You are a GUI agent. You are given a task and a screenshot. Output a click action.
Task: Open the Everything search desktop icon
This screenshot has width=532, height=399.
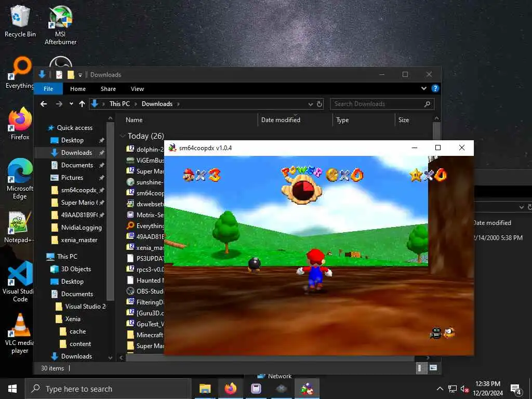point(20,73)
